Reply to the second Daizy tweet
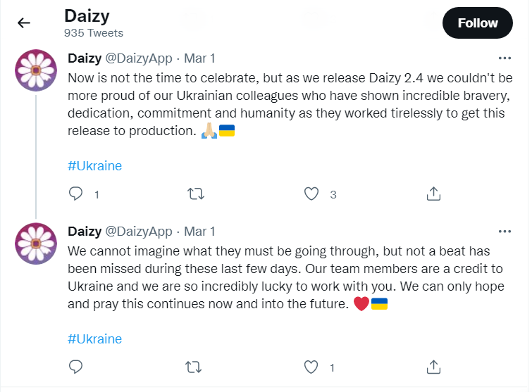Screen dimensions: 532x392 pyautogui.click(x=76, y=367)
